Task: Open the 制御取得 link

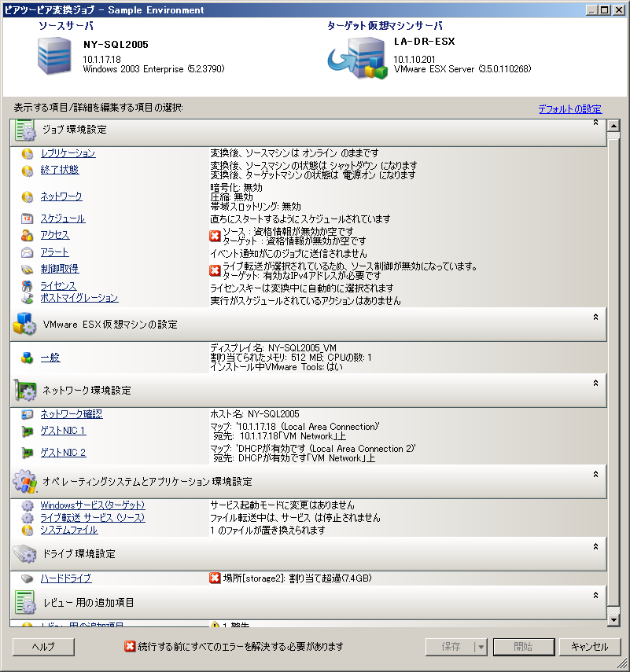Action: (x=60, y=269)
